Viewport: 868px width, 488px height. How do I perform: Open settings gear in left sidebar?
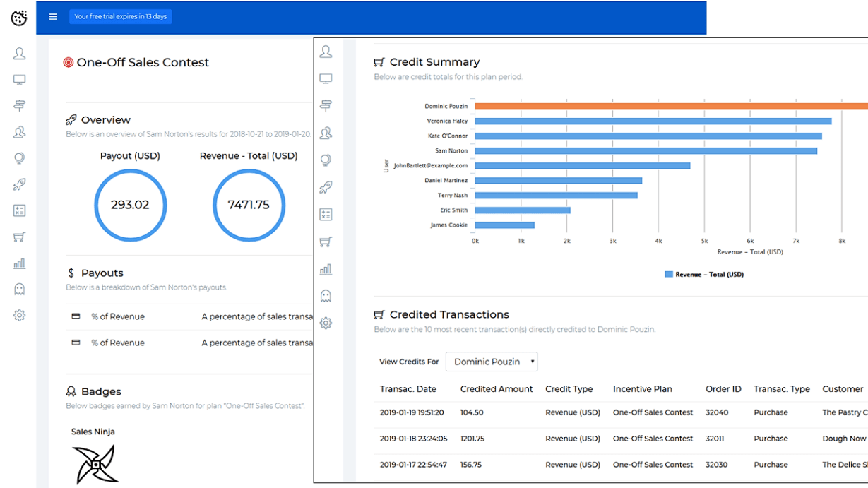(x=19, y=316)
